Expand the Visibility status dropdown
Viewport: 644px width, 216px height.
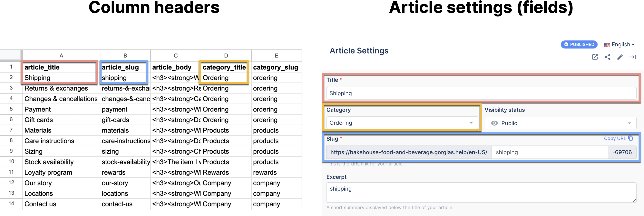(629, 123)
